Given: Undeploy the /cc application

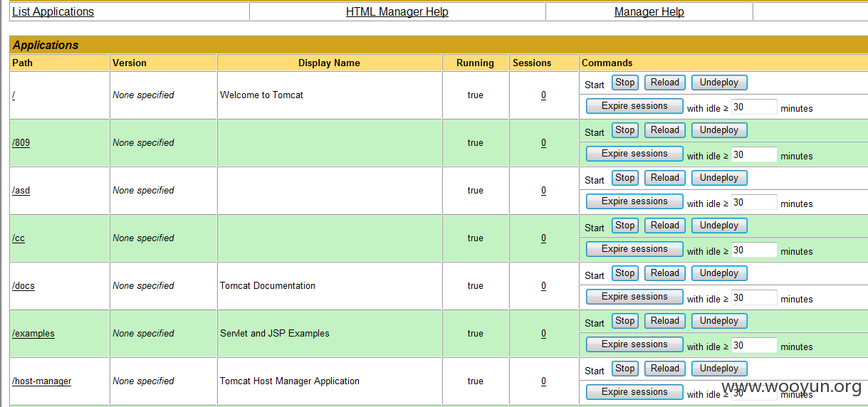Looking at the screenshot, I should pos(719,226).
